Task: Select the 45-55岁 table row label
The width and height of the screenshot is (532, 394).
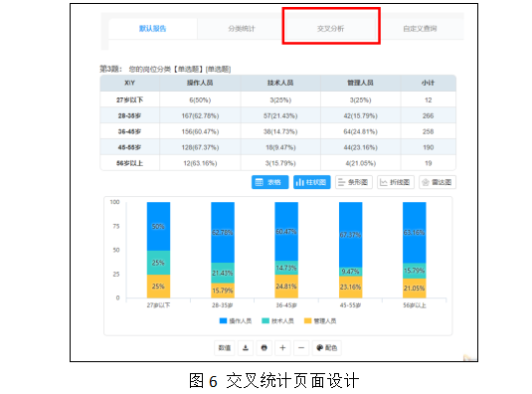Action: tap(129, 147)
